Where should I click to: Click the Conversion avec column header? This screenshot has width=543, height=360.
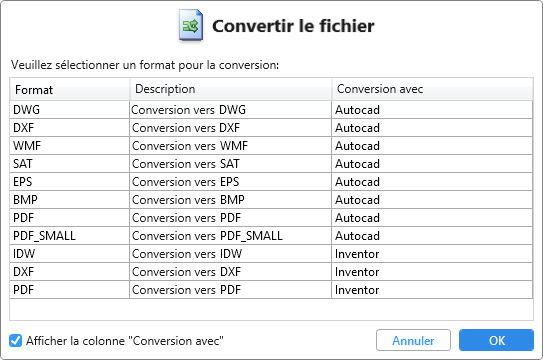432,90
